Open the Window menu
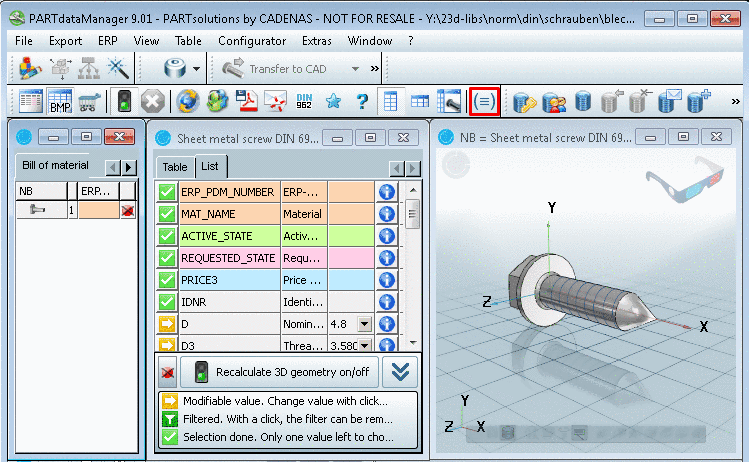This screenshot has width=749, height=462. pyautogui.click(x=370, y=41)
